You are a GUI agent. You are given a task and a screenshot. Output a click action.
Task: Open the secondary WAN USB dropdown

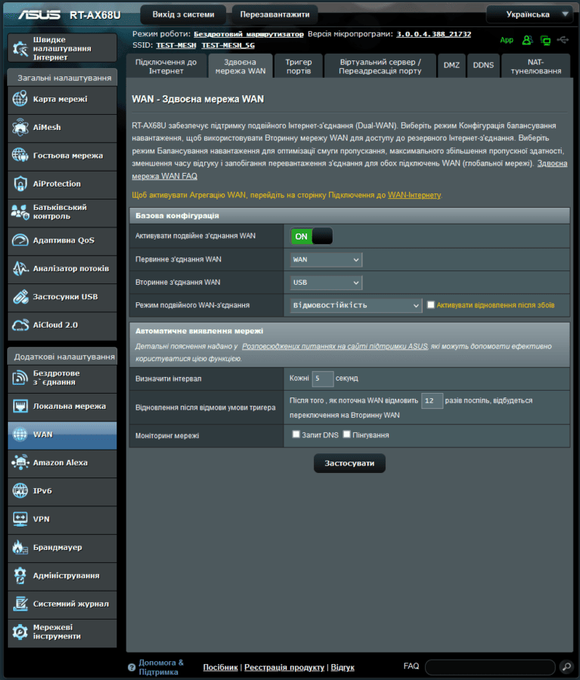click(x=326, y=282)
